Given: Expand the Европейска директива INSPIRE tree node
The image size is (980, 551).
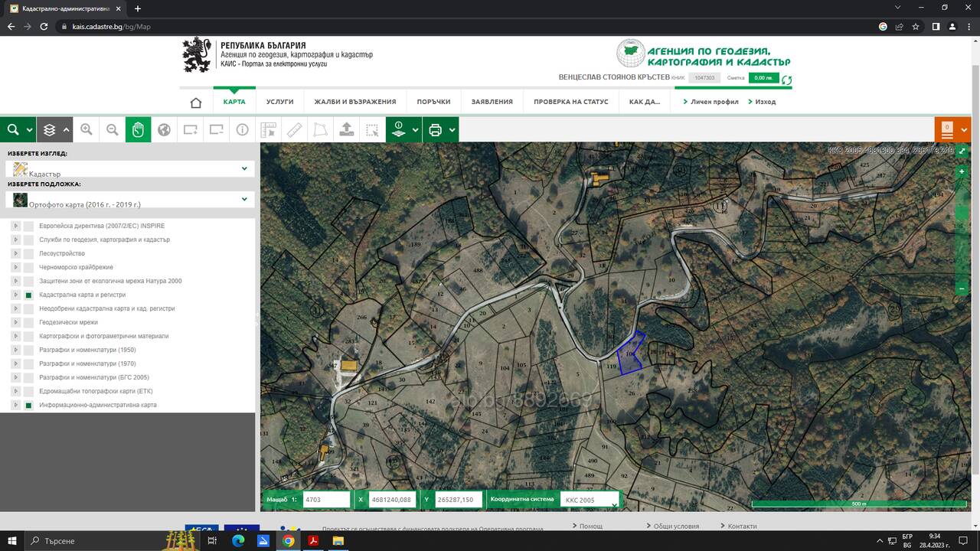Looking at the screenshot, I should (15, 227).
